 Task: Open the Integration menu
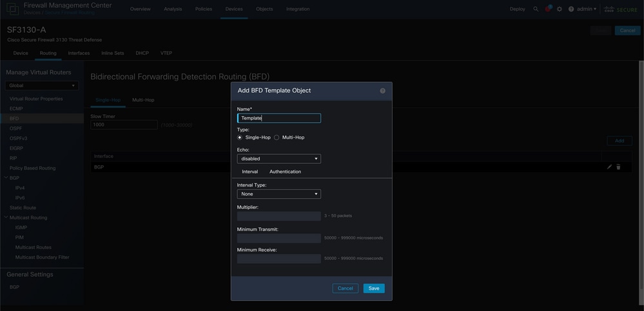(x=298, y=9)
